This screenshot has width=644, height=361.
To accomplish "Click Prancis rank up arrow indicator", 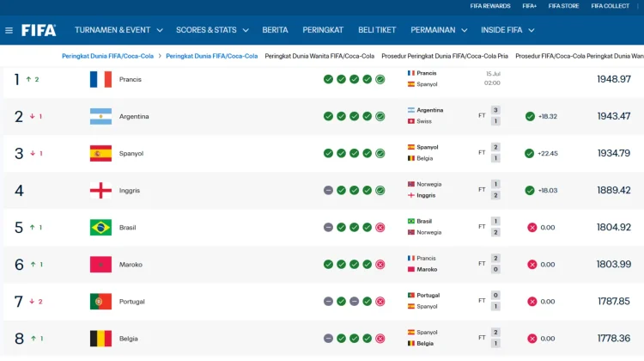I will 28,79.
